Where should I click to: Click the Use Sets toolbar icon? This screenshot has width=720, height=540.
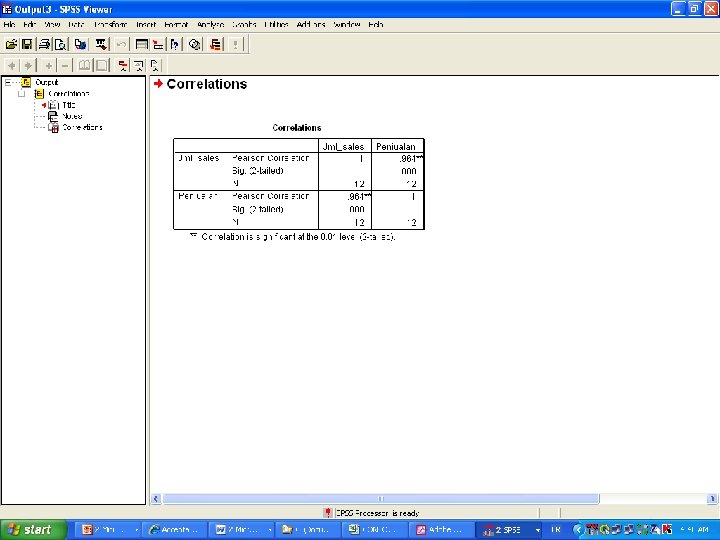(x=195, y=44)
